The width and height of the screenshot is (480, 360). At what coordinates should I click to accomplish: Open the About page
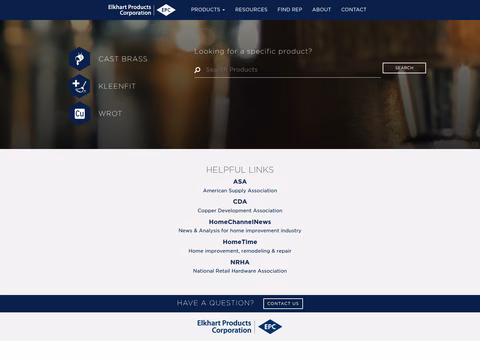click(321, 10)
